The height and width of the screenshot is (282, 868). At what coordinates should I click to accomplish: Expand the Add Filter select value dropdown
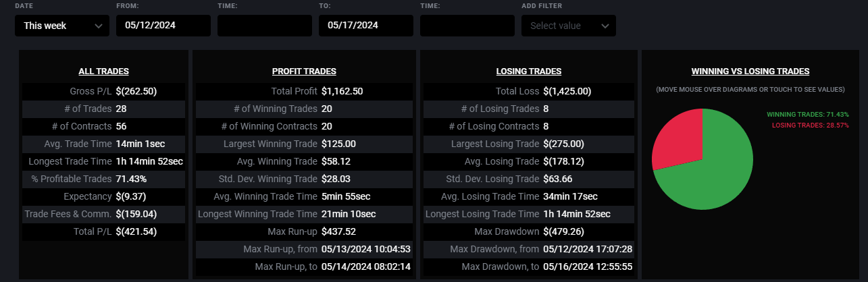568,26
